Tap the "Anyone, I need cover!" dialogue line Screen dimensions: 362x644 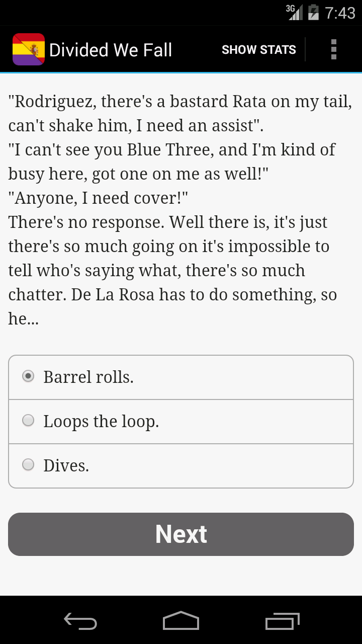coord(98,198)
